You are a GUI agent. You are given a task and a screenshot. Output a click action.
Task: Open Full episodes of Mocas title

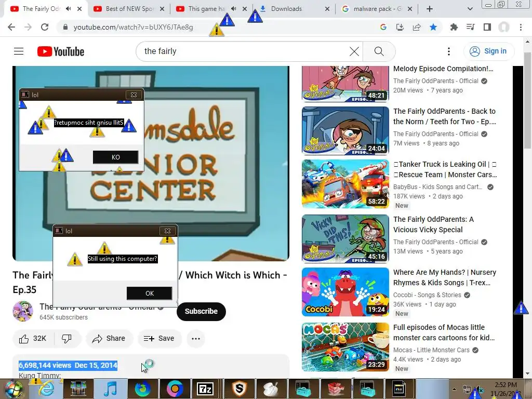point(444,332)
